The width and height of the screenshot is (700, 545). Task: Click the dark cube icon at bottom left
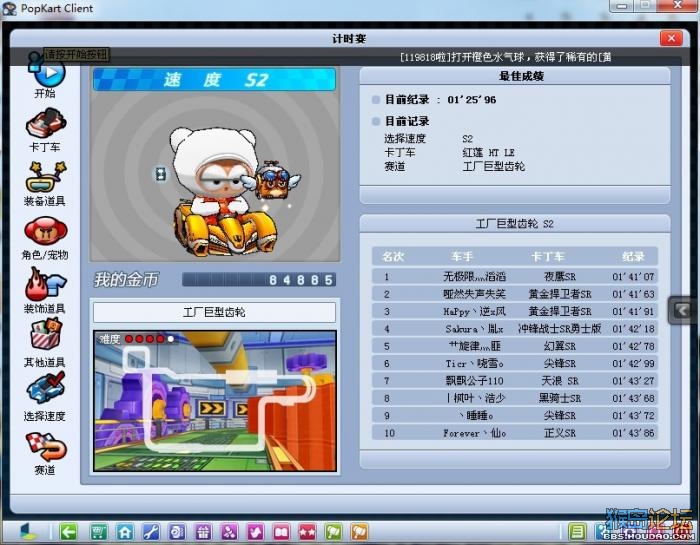tap(29, 531)
